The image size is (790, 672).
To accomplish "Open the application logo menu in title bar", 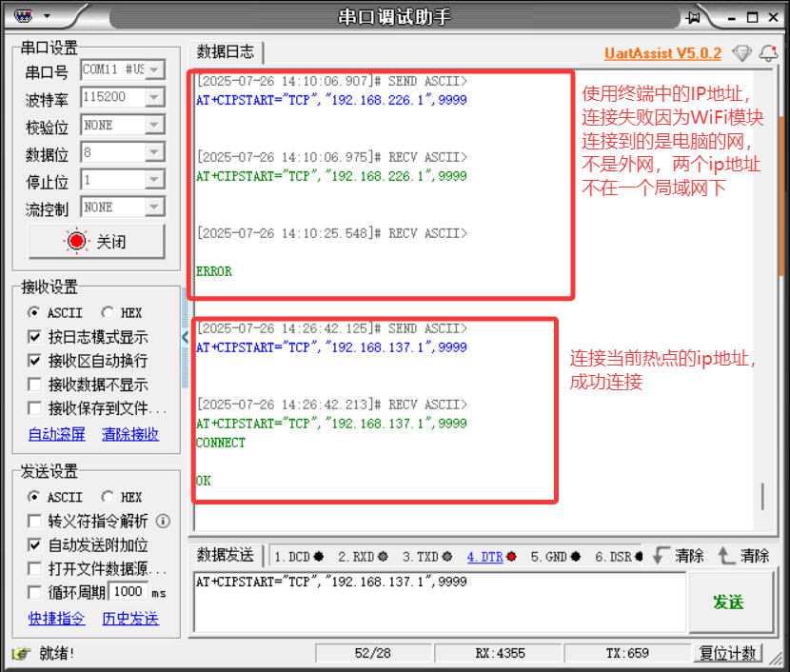I will [x=23, y=16].
